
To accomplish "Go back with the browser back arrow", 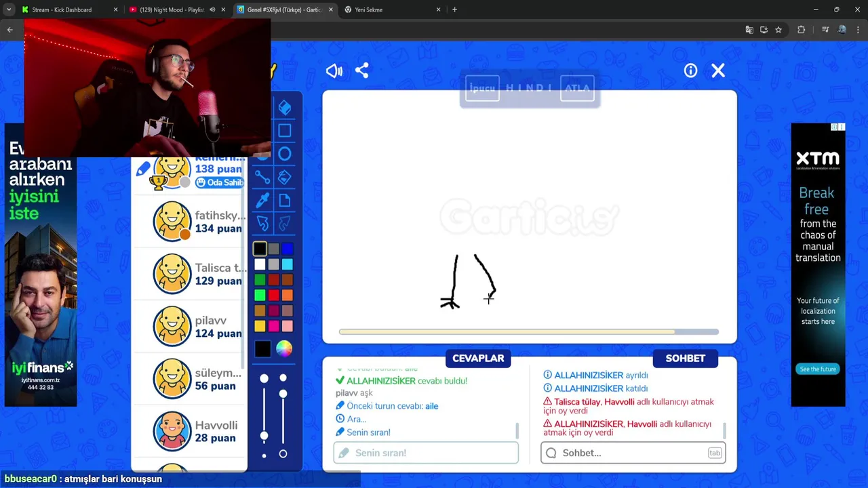I will tap(9, 30).
